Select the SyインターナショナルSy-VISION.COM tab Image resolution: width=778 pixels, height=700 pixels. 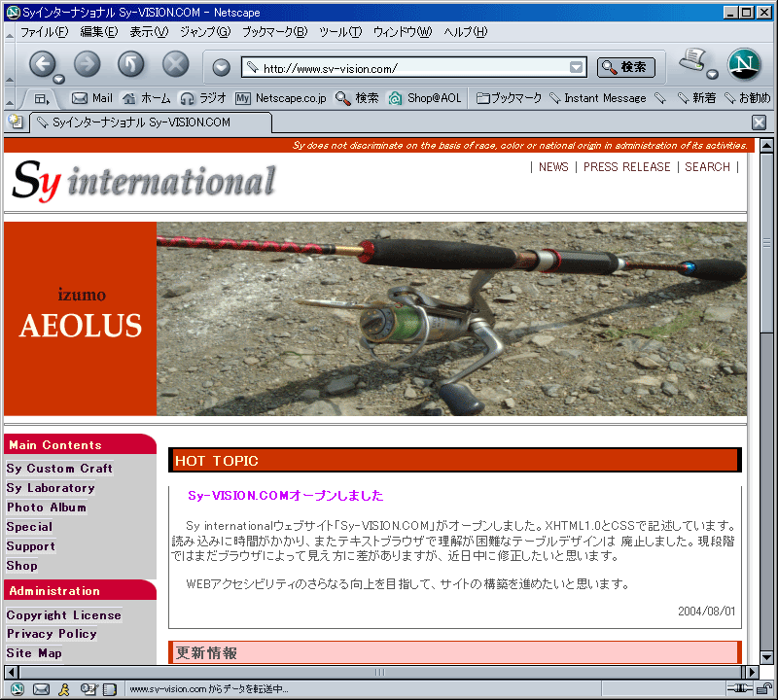coord(151,122)
